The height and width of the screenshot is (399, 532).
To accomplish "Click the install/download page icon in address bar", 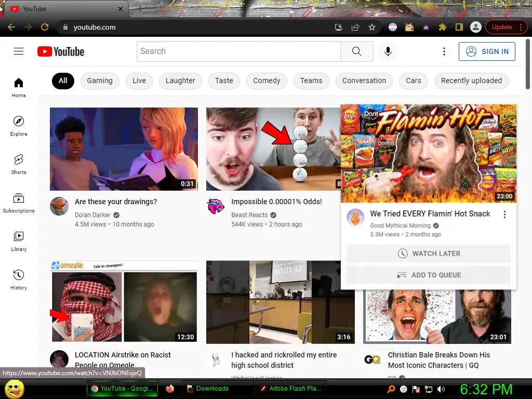I will (x=338, y=27).
